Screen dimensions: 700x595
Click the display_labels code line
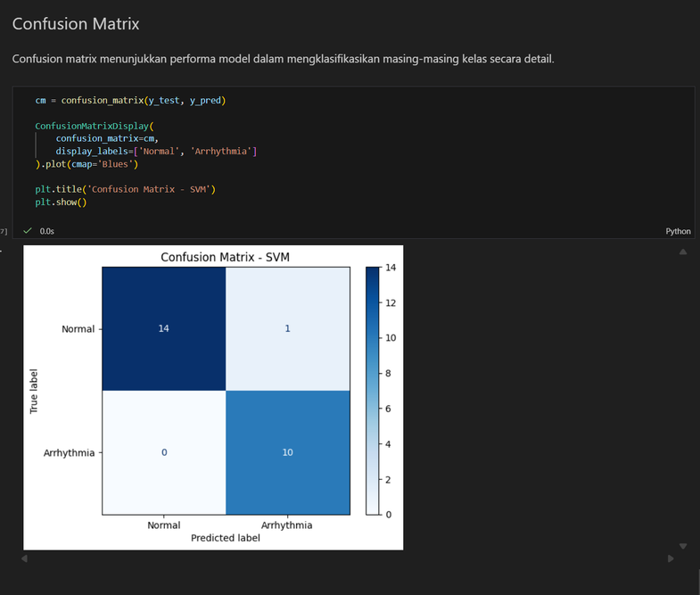pyautogui.click(x=156, y=152)
